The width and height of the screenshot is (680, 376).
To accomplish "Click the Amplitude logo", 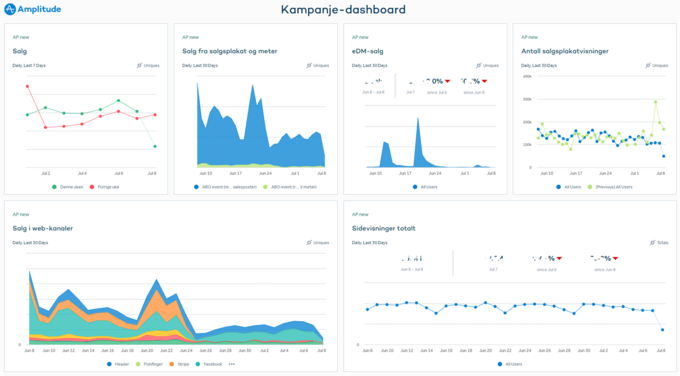I will click(x=33, y=9).
